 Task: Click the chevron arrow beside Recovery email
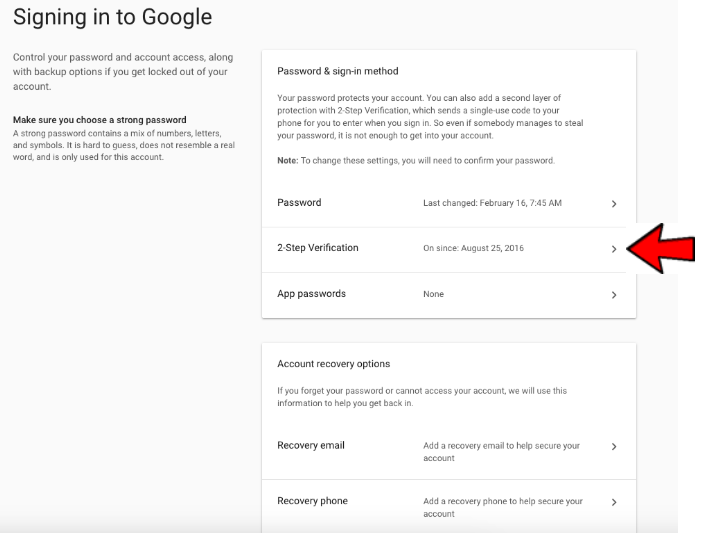tap(614, 446)
